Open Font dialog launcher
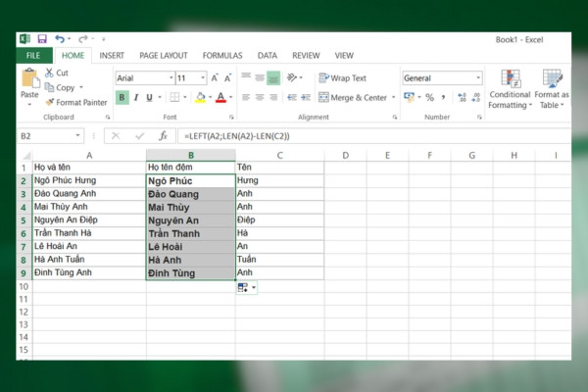 pos(231,117)
